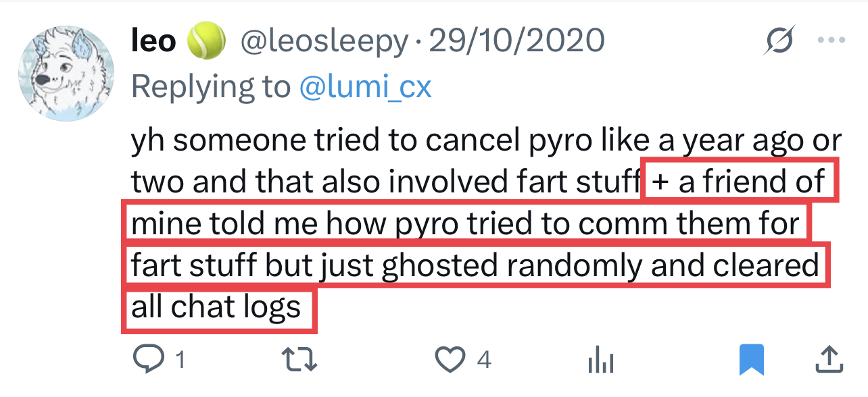Click the words "all chat logs"
This screenshot has height=397, width=868.
click(216, 308)
